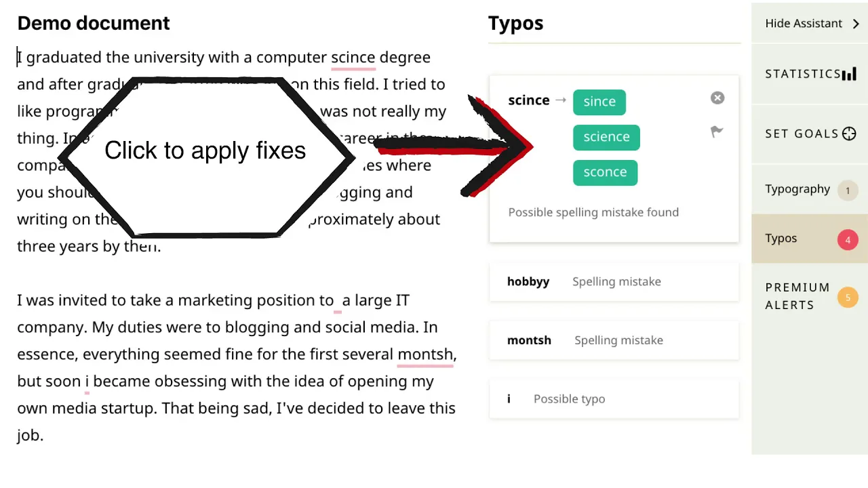868x488 pixels.
Task: Open the Typography tab in the sidebar
Action: pos(797,189)
